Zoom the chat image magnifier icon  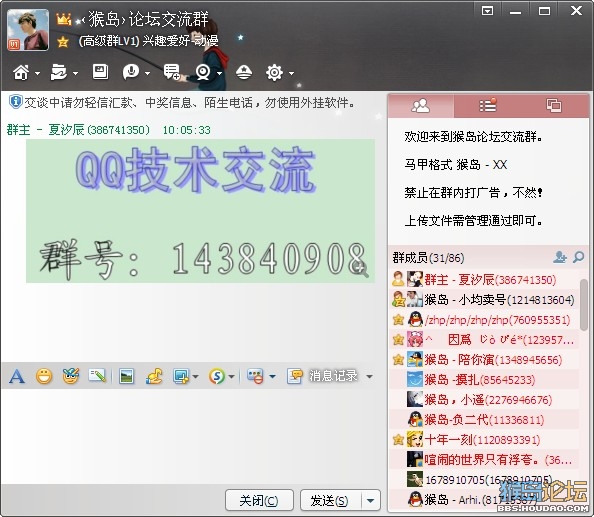point(360,269)
